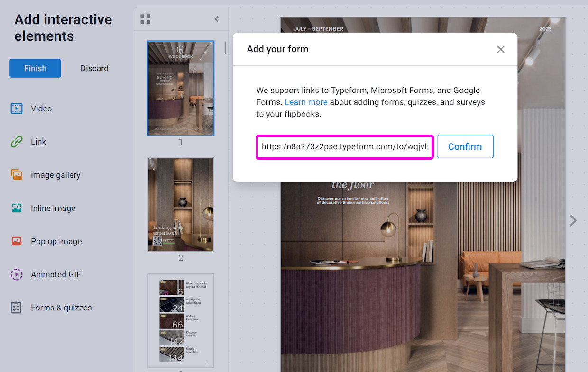Close the Add your form dialog
The height and width of the screenshot is (372, 588).
tap(500, 49)
